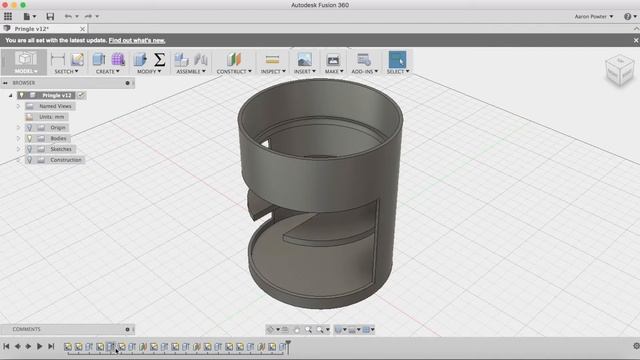
Task: Click the purple Create Form icon
Action: click(x=118, y=60)
